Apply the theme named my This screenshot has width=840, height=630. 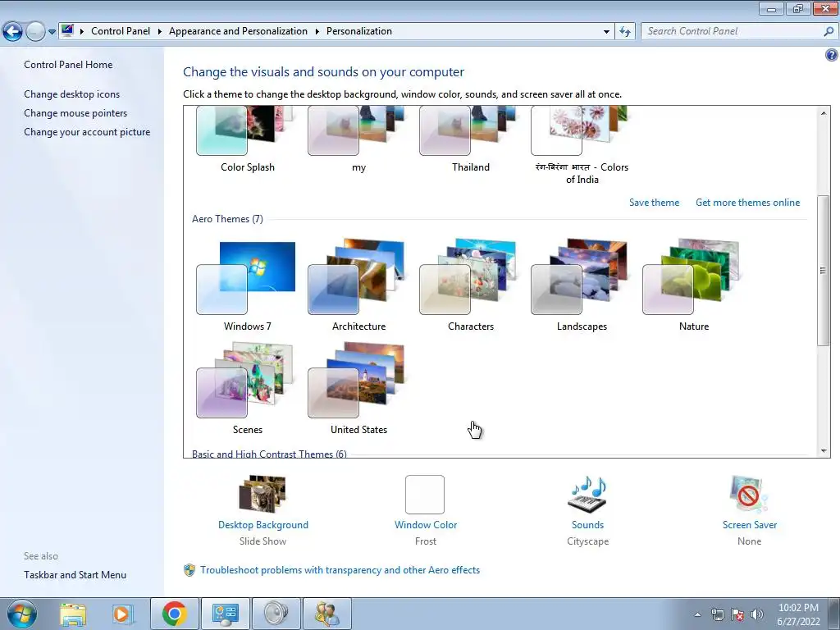[x=358, y=139]
